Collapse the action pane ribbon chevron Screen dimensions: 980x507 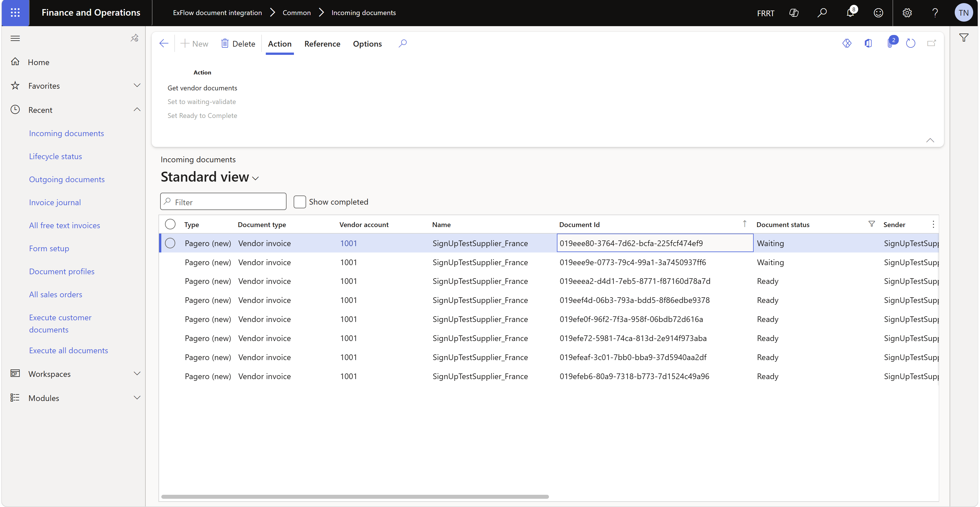click(x=930, y=140)
